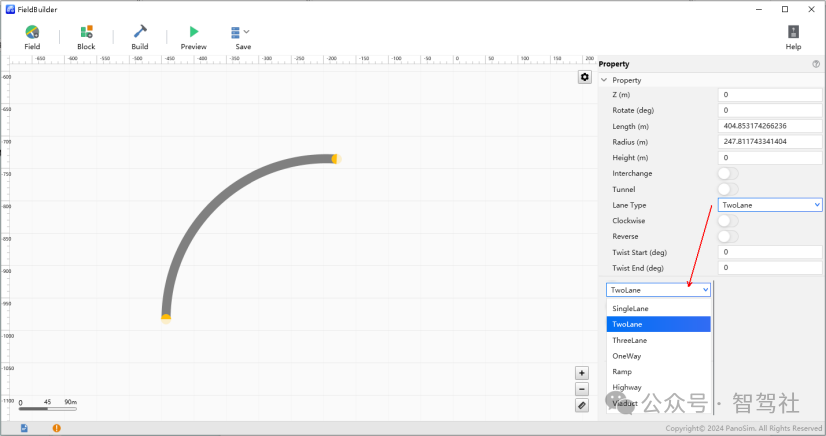Image resolution: width=826 pixels, height=436 pixels.
Task: Close the open TwoLane dropdown list
Action: coord(658,290)
